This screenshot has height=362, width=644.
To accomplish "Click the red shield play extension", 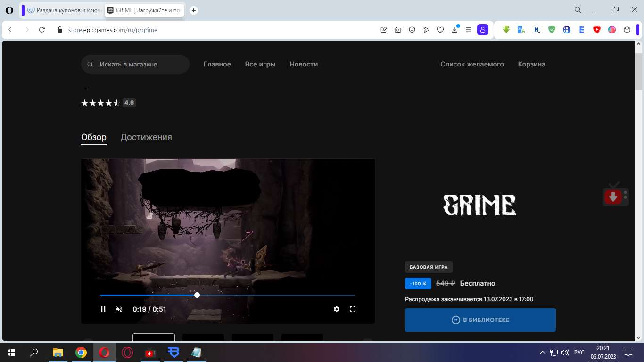I will coord(597,30).
